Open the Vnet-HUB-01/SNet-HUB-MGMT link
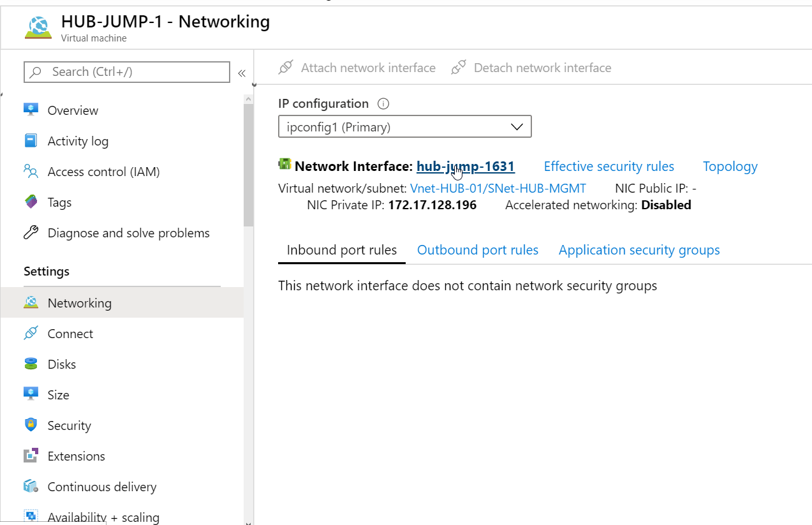 (498, 188)
